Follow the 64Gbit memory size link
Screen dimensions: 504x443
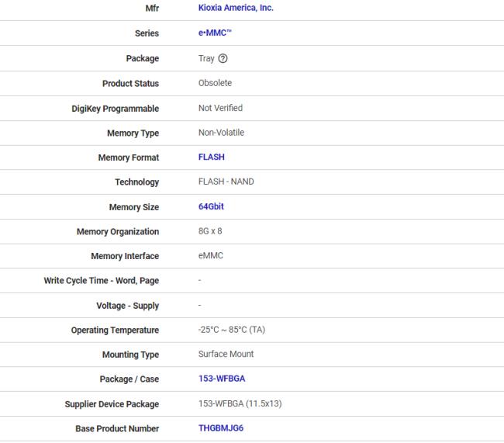[x=211, y=206]
